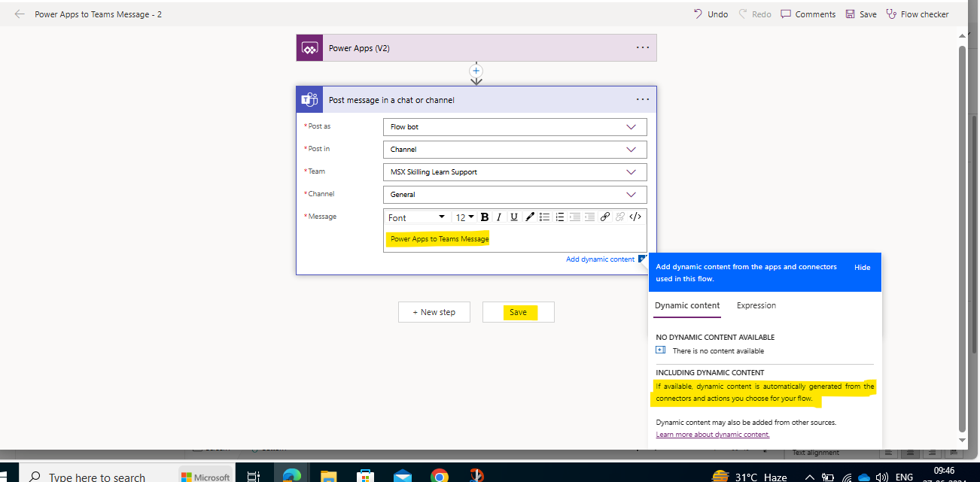
Task: Open the font size 12 dropdown
Action: coord(464,217)
